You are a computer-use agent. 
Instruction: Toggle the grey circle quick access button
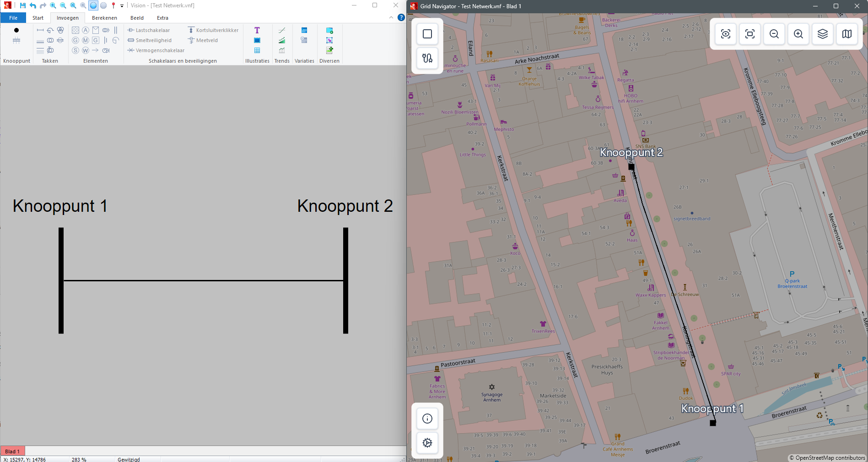(x=103, y=5)
